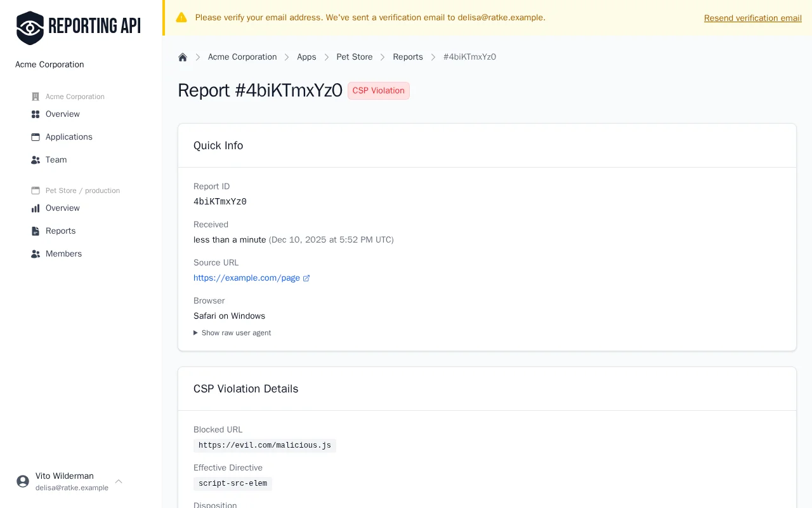Image resolution: width=812 pixels, height=508 pixels.
Task: Select the Acme Corporation building icon
Action: coord(36,97)
